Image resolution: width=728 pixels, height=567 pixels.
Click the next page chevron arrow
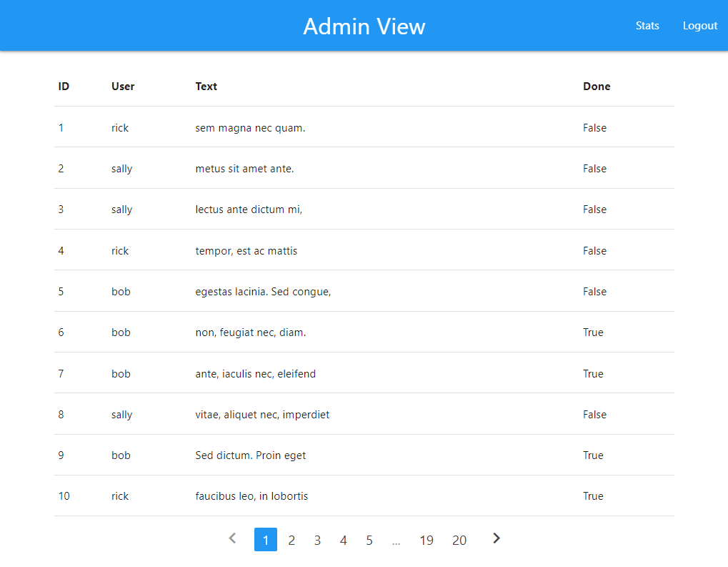[496, 539]
